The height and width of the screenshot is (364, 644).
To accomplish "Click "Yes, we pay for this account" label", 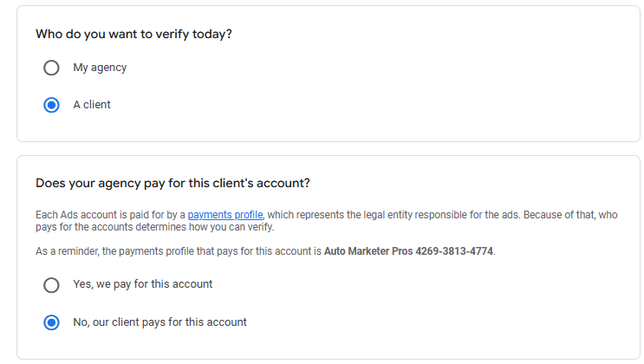I will click(x=142, y=284).
